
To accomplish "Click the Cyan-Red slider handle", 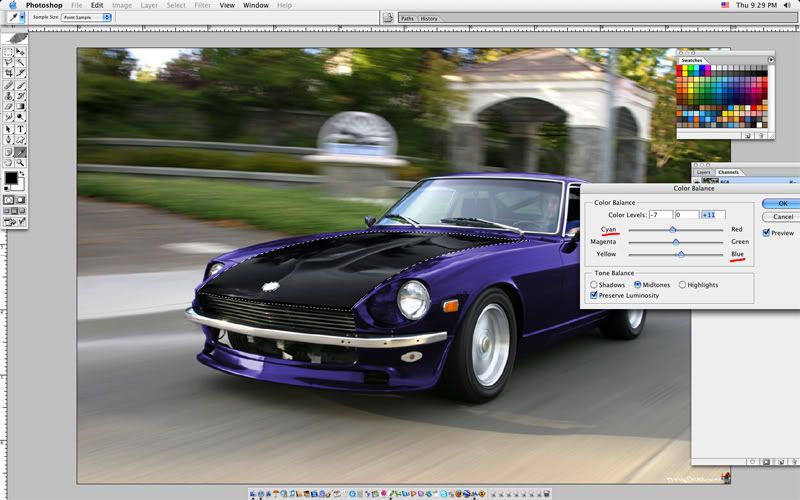I will click(672, 229).
